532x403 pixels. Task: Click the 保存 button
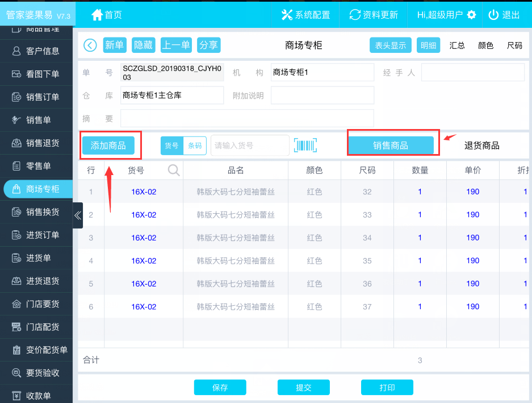[x=220, y=388]
